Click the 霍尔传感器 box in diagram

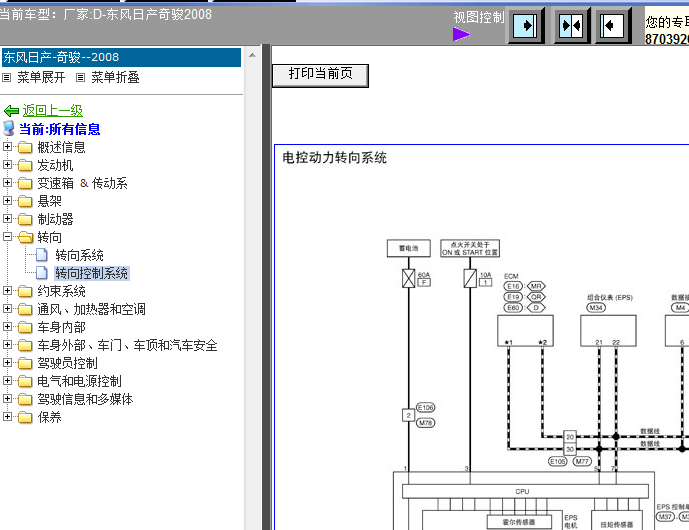point(519,522)
